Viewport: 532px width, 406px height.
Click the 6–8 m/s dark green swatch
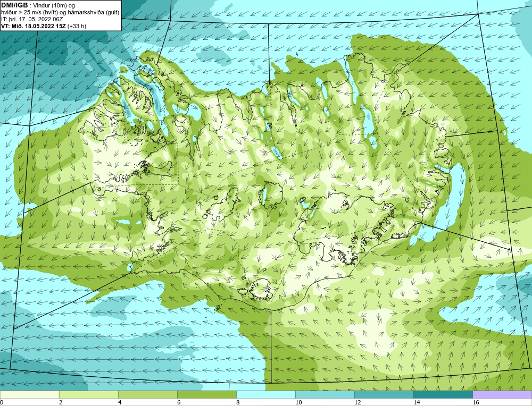pyautogui.click(x=206, y=394)
